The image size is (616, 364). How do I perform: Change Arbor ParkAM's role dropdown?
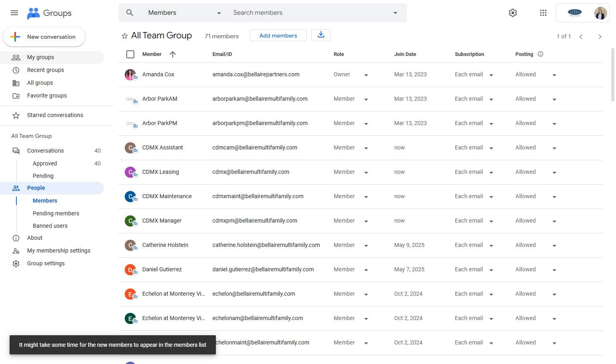point(366,99)
